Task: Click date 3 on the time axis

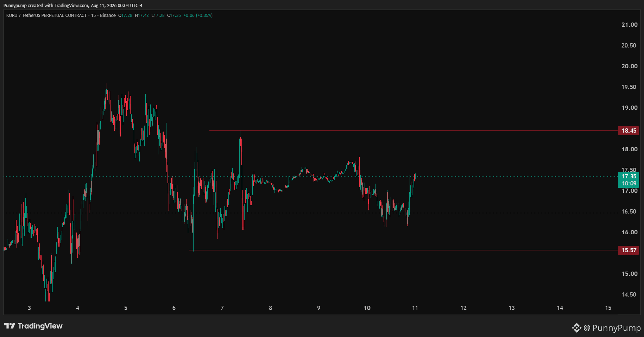Action: 29,308
